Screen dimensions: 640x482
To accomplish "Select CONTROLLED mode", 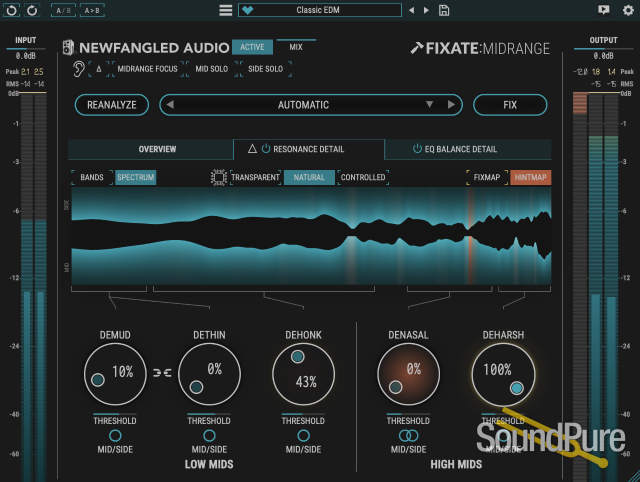I will point(363,177).
